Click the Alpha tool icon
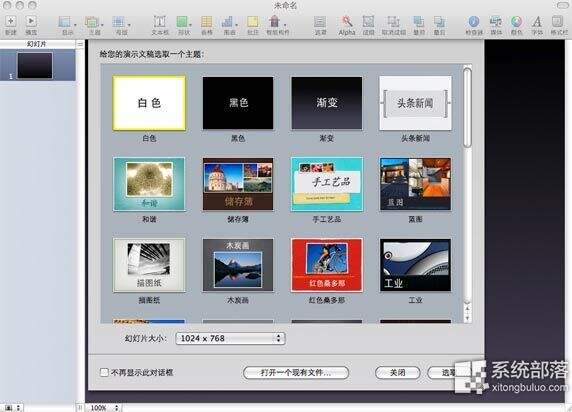572x412 pixels. coord(347,22)
